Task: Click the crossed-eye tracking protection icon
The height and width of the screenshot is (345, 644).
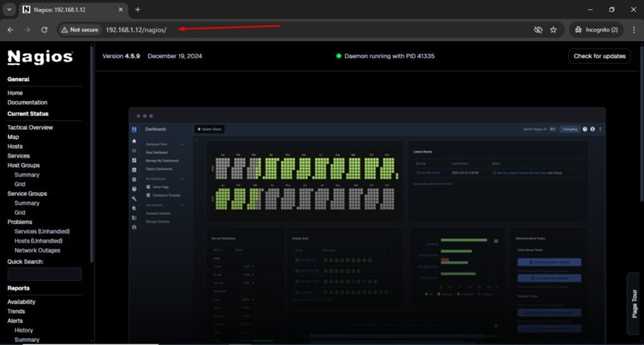Action: point(538,30)
